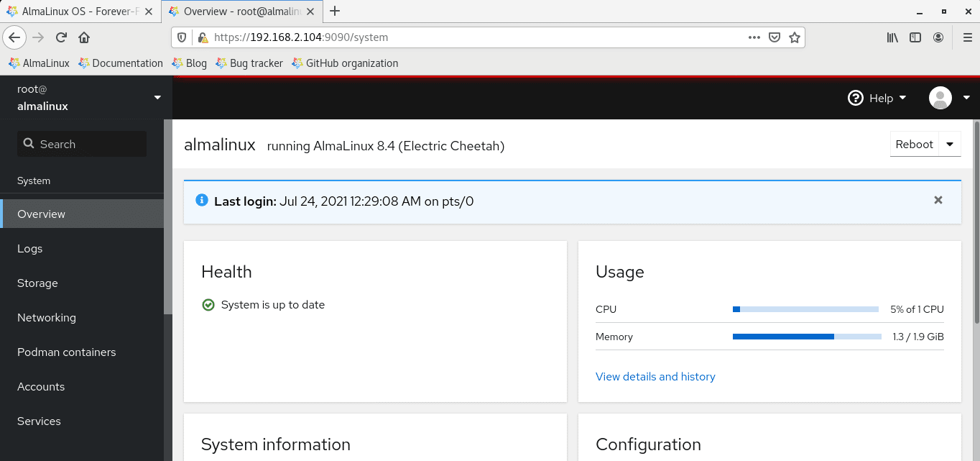980x461 pixels.
Task: Open Logs in the sidebar
Action: (82, 248)
